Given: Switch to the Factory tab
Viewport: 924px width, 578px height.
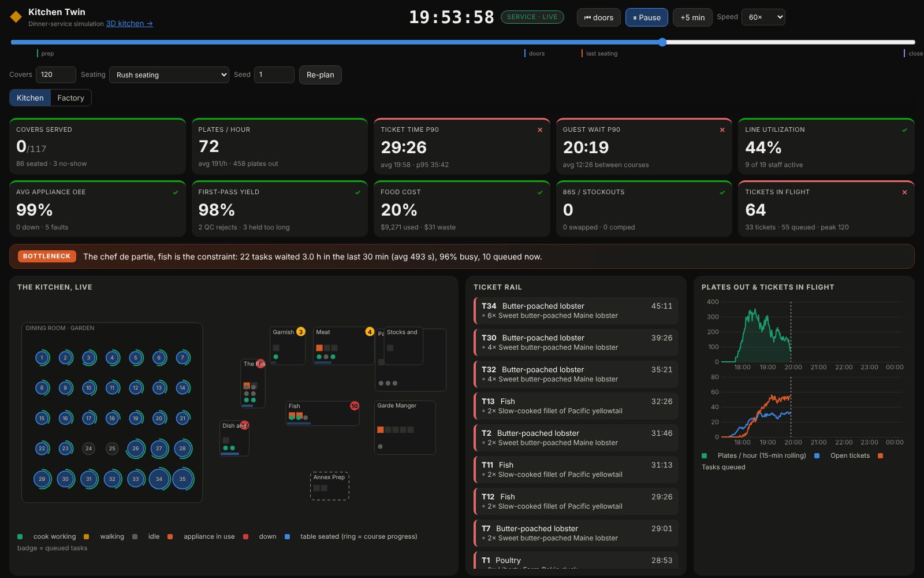Looking at the screenshot, I should pyautogui.click(x=70, y=98).
